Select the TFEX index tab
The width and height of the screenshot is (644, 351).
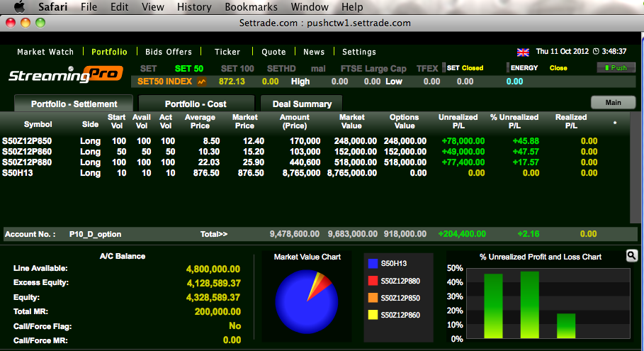coord(427,69)
